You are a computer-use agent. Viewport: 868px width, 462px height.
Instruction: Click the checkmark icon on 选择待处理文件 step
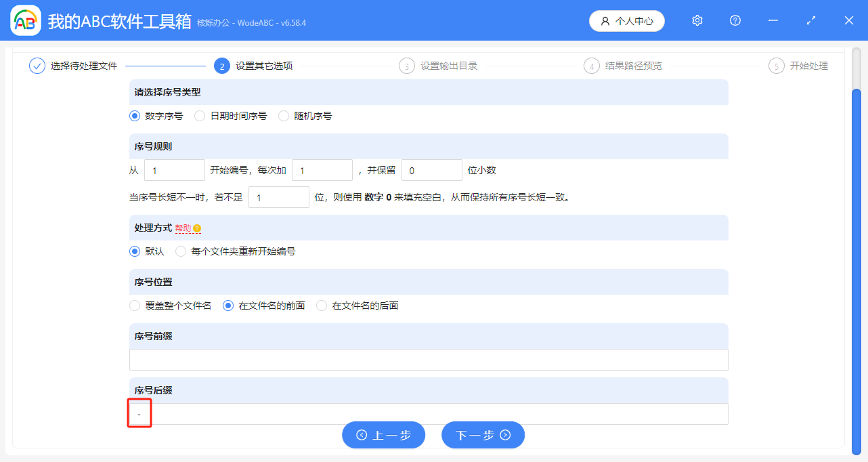tap(37, 66)
